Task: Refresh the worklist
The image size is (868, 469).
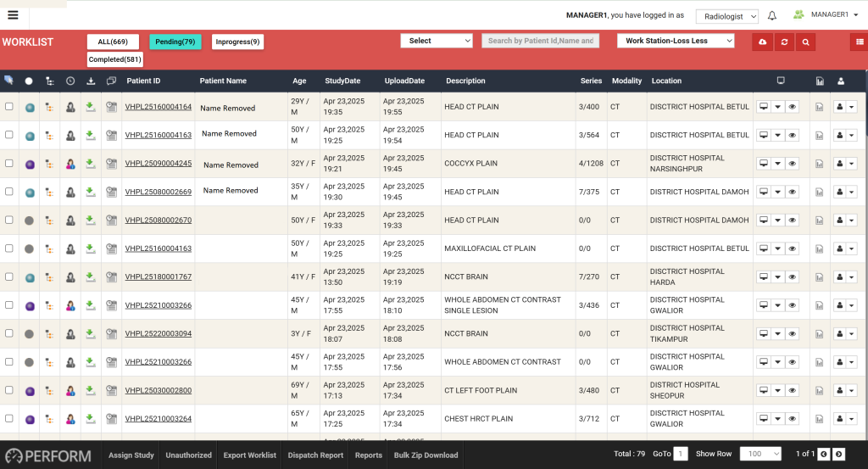Action: click(x=784, y=42)
